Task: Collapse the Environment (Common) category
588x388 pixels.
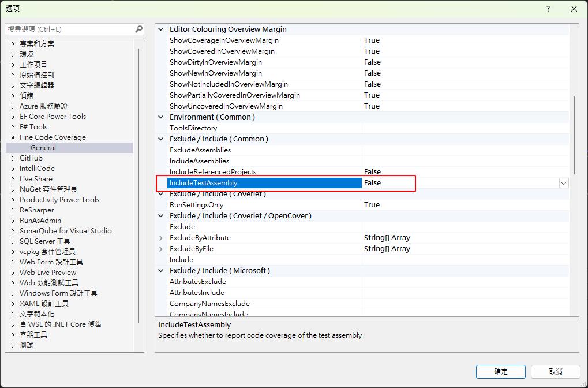Action: pyautogui.click(x=161, y=117)
